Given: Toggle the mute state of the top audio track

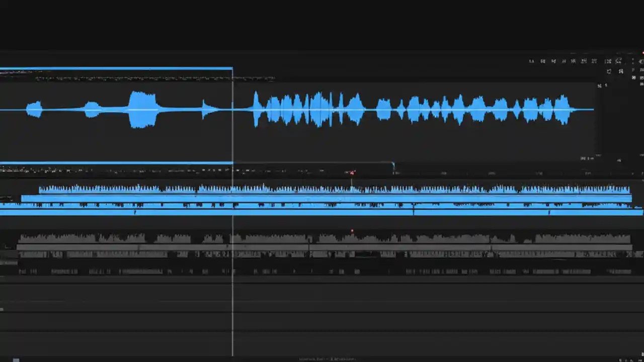Looking at the screenshot, I should (x=5, y=194).
